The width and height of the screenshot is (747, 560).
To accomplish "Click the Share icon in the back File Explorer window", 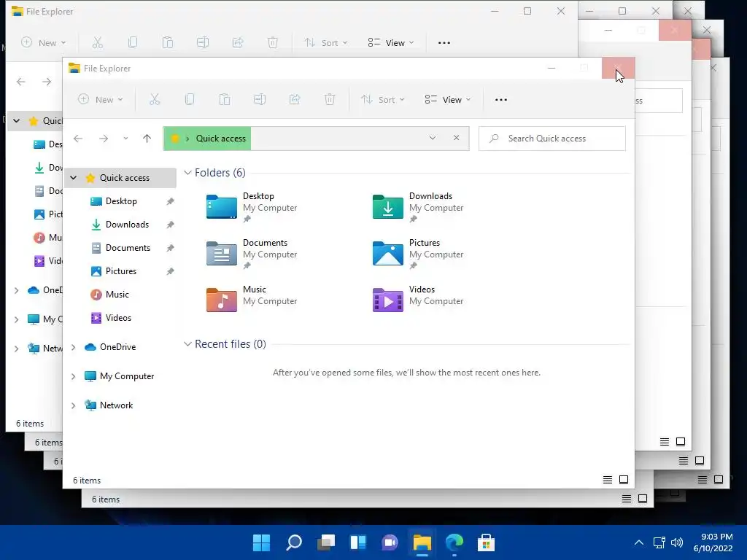I will pyautogui.click(x=238, y=43).
